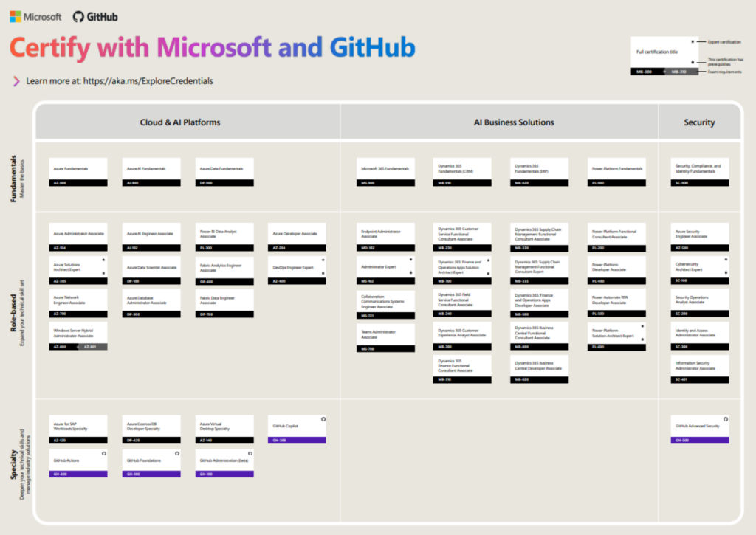
Task: Open the Azure Fundamentals certification card
Action: tap(78, 171)
